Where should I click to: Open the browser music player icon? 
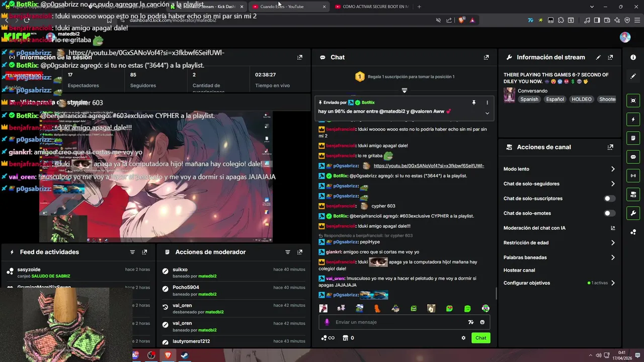(587, 20)
